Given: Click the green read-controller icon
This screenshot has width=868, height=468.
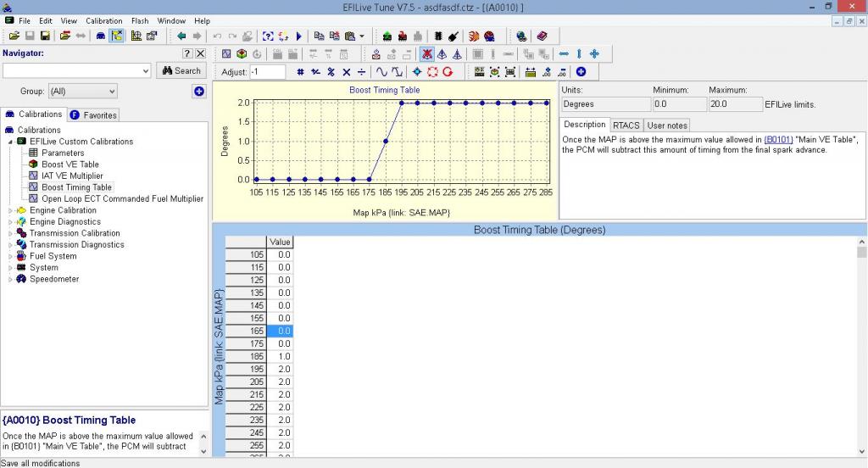Looking at the screenshot, I should [x=387, y=36].
